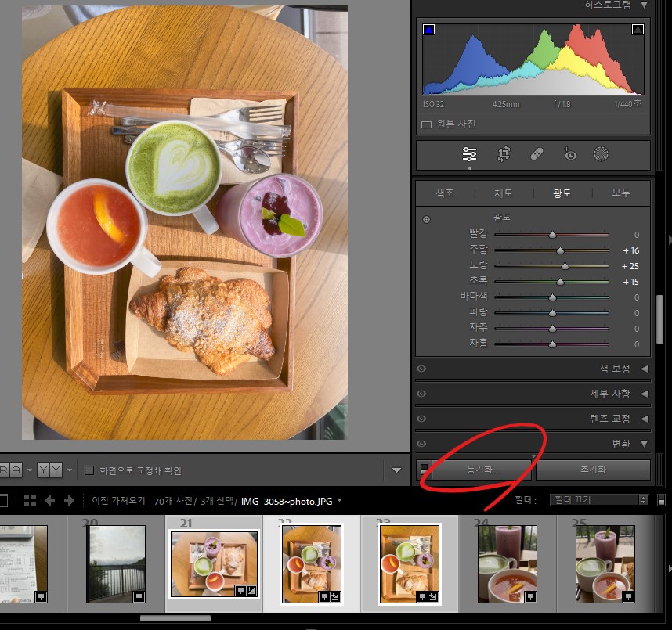Enable the 화면으로 교정쇄 확인 checkbox
This screenshot has height=630, width=672.
pyautogui.click(x=89, y=470)
